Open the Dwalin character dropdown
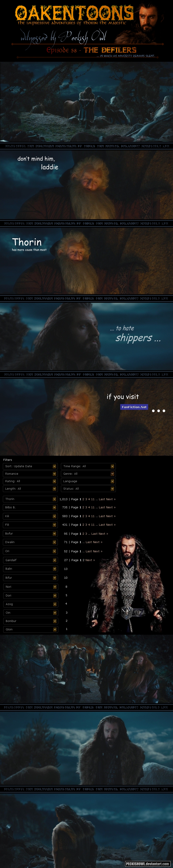This screenshot has width=173, height=868. (30, 542)
